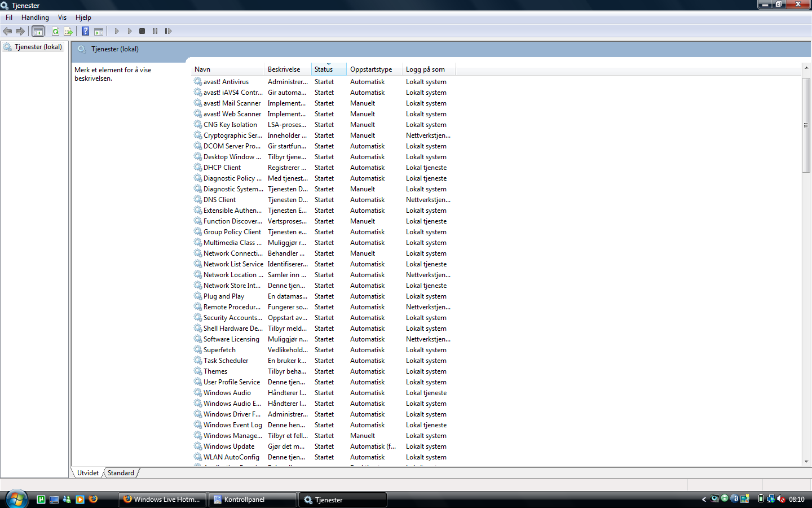
Task: Click the Refresh toolbar icon
Action: point(55,31)
